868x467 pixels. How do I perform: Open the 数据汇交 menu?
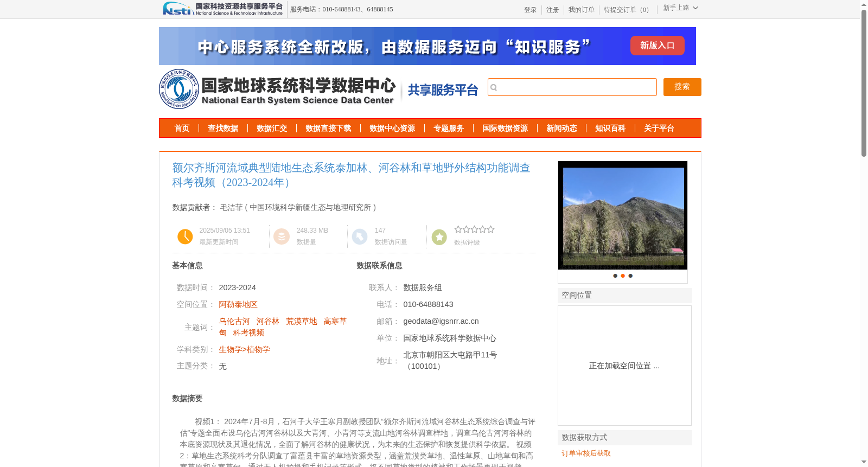pos(272,128)
